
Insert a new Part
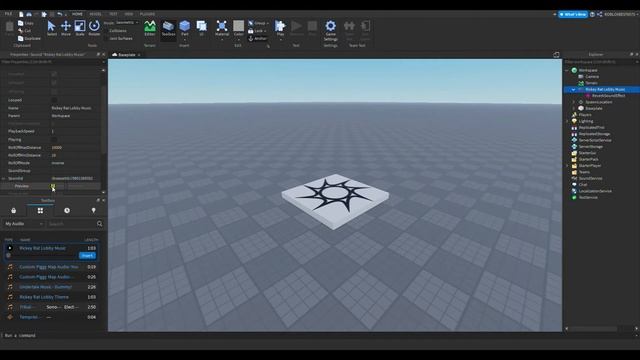coord(184,29)
